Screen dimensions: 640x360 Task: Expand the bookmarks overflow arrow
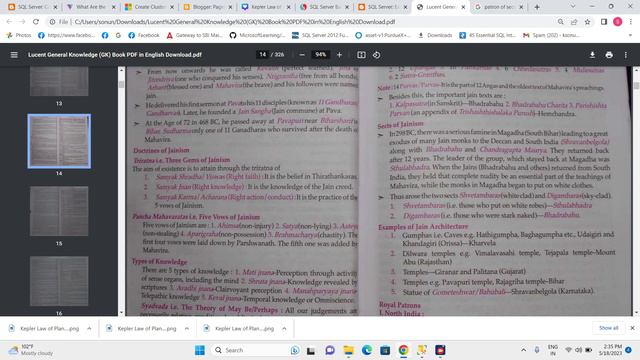coord(631,36)
